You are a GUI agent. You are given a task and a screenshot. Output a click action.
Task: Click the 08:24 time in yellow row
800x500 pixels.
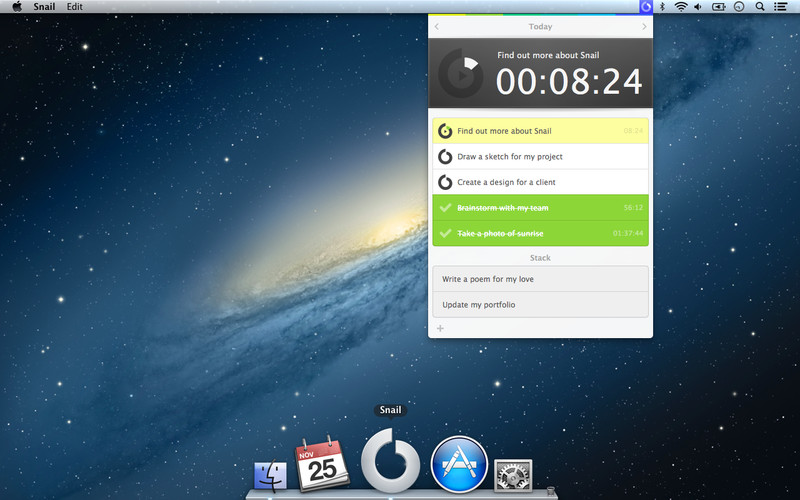tap(633, 131)
